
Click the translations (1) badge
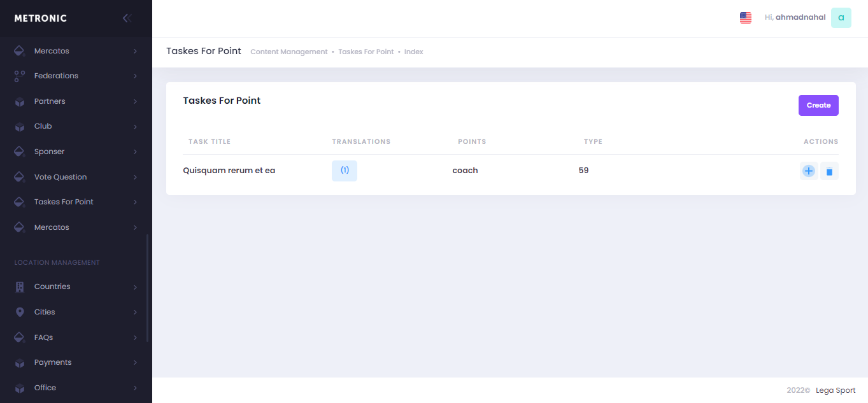pos(345,171)
